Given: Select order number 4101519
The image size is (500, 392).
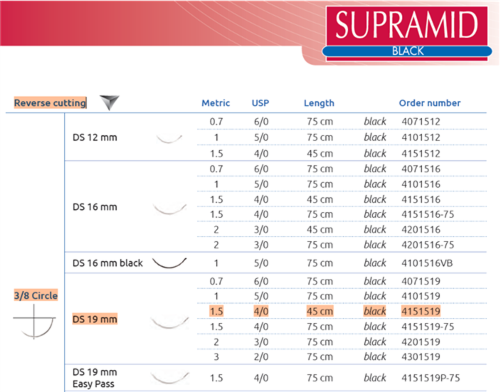Looking at the screenshot, I should (x=421, y=296).
